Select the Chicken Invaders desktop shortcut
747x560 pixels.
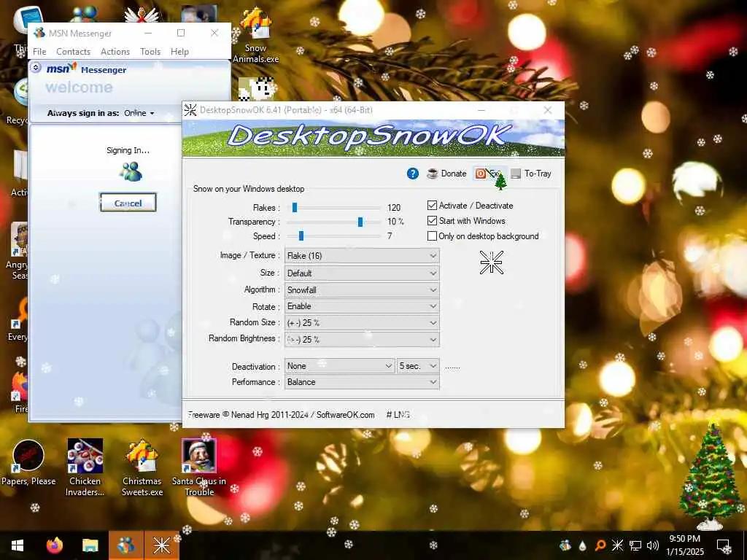[85, 467]
